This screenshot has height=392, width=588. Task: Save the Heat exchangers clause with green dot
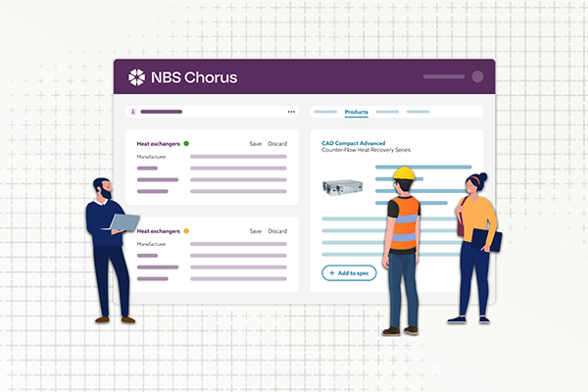[x=256, y=144]
